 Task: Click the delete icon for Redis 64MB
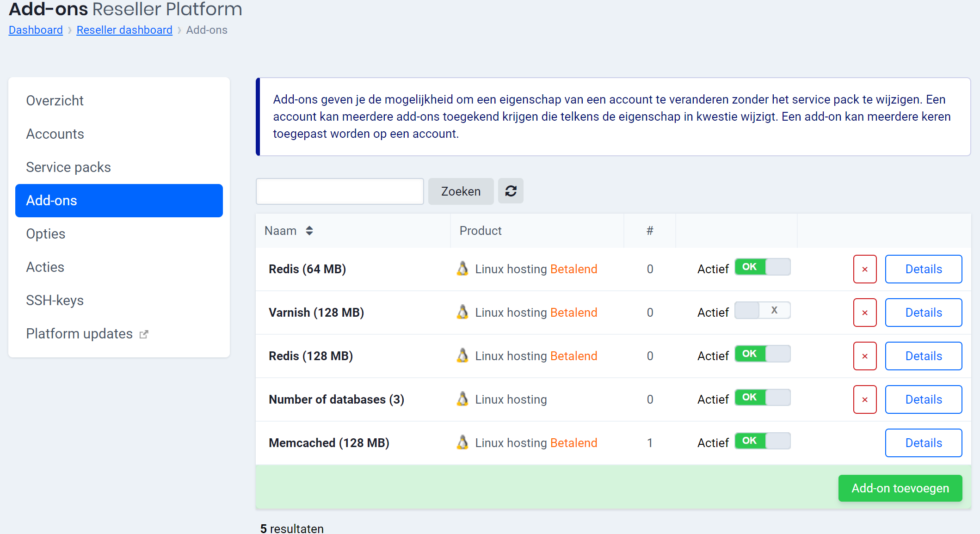863,268
